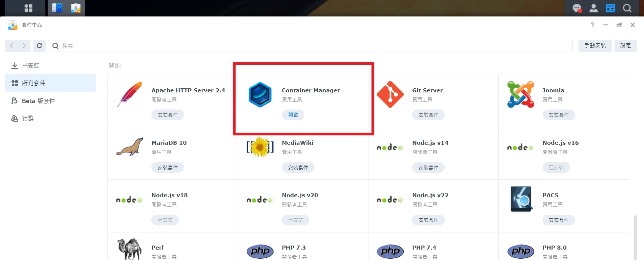Open notifications chat bubble icon
Image resolution: width=644 pixels, height=260 pixels.
577,8
